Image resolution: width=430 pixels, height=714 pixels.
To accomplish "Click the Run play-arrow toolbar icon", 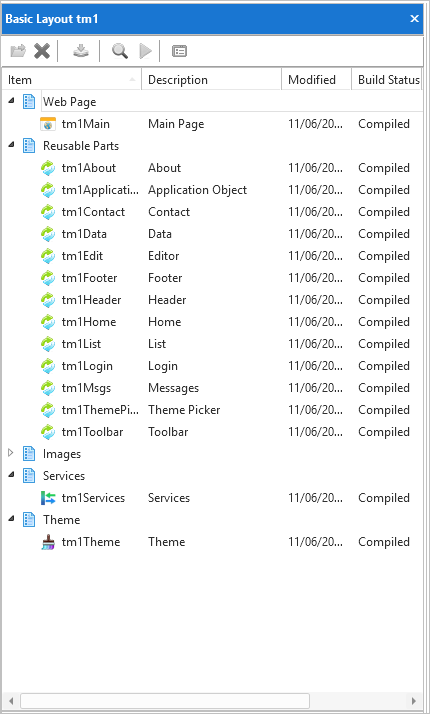I will (x=145, y=51).
